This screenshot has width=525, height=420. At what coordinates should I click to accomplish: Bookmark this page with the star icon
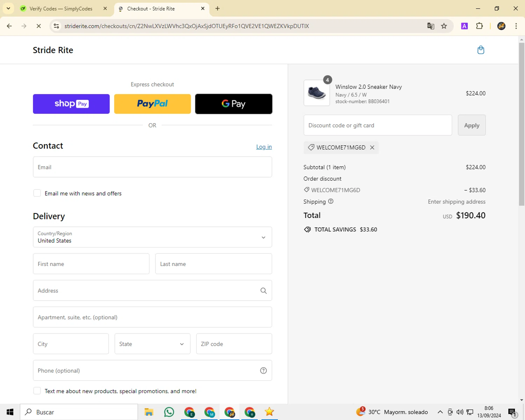click(x=444, y=26)
